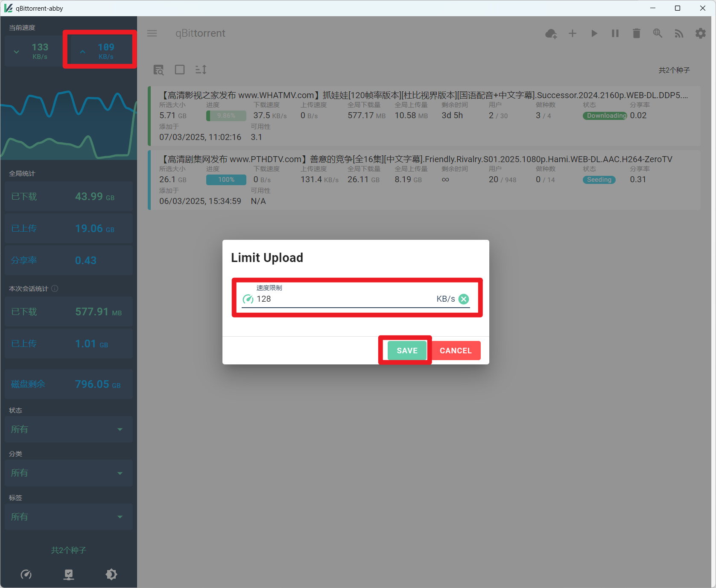Click the qBittorrent title in the header

coord(200,33)
